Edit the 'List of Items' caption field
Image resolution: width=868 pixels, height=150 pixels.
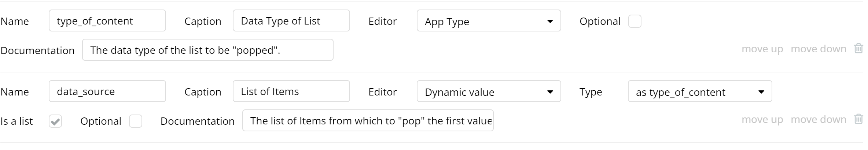[291, 91]
